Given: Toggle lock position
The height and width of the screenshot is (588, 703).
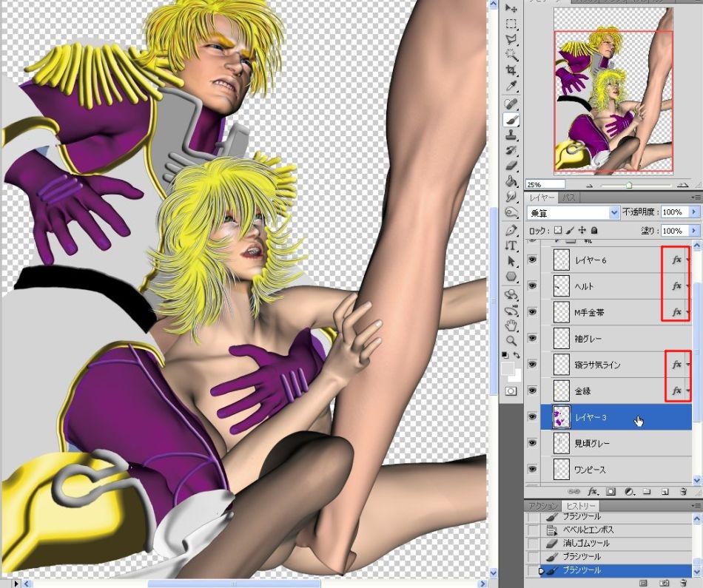Looking at the screenshot, I should pos(582,230).
